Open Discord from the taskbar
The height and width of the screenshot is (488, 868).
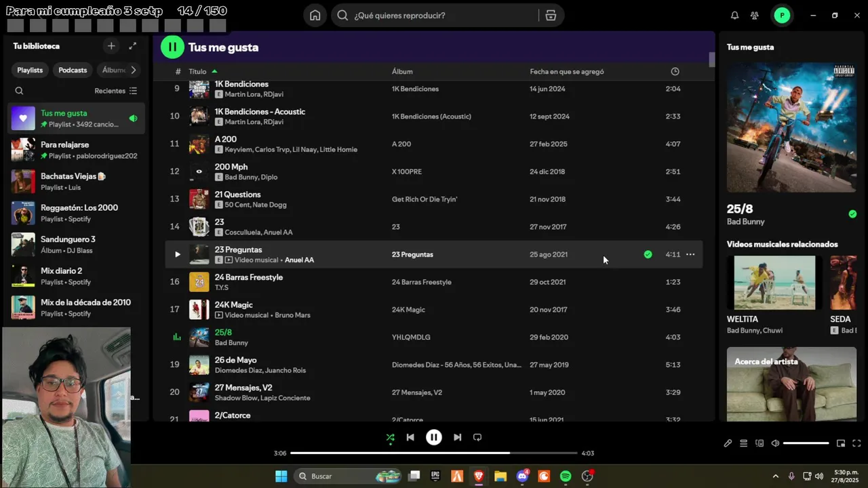tap(522, 476)
